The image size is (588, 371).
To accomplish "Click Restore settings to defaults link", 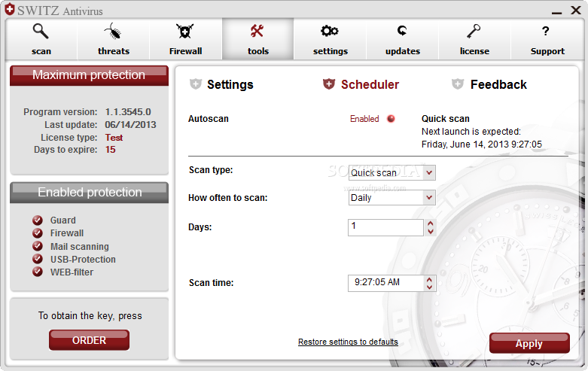I will [x=348, y=342].
